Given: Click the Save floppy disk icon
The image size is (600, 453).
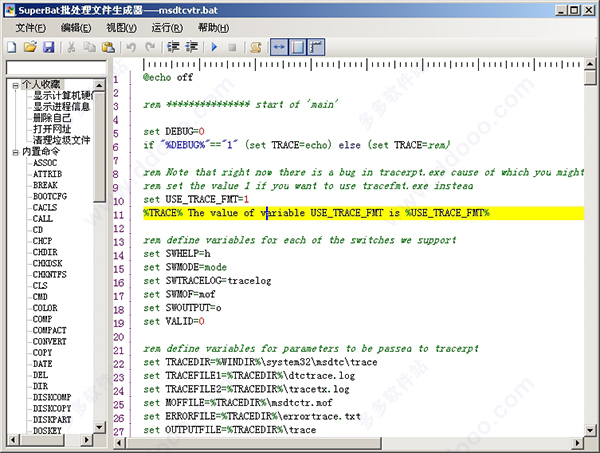Looking at the screenshot, I should click(x=49, y=47).
